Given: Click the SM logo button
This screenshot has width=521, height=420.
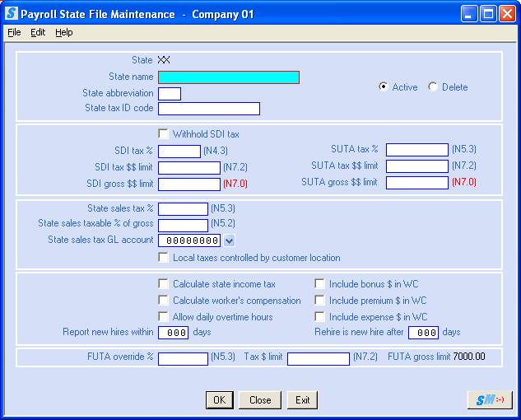Looking at the screenshot, I should [490, 399].
